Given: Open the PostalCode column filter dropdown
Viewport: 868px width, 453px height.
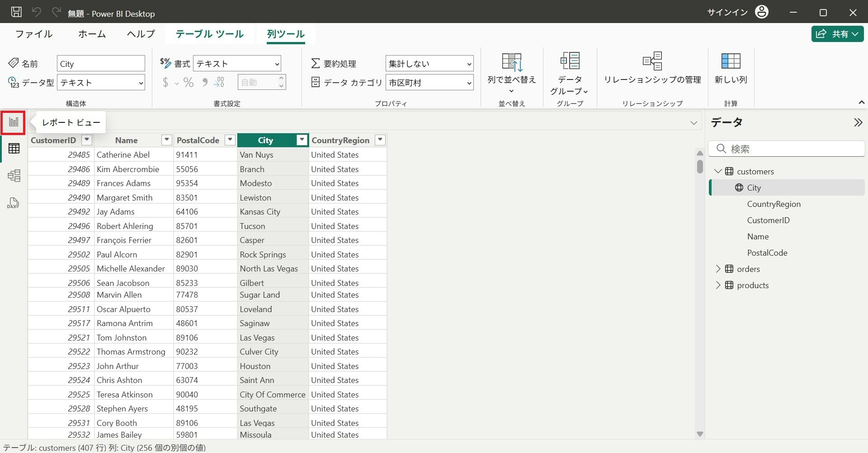Looking at the screenshot, I should click(230, 140).
